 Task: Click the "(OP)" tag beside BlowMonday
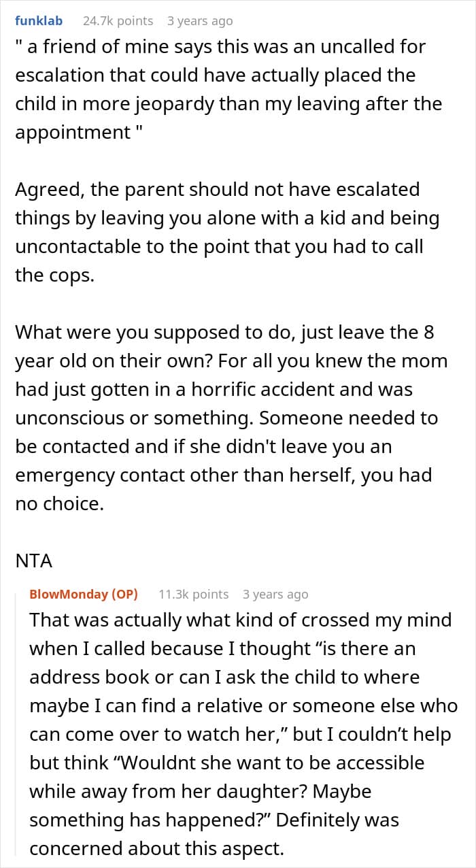pos(124,594)
